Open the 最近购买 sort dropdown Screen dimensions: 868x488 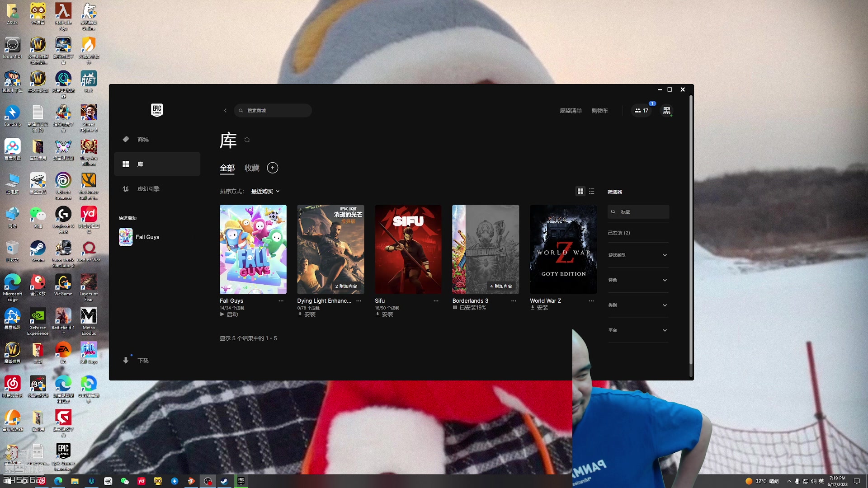pos(265,192)
